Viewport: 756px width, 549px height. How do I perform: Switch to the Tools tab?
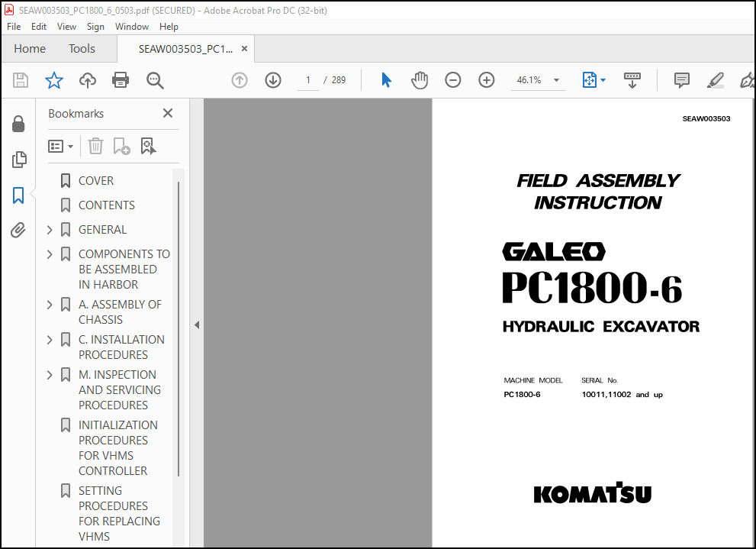(x=82, y=49)
